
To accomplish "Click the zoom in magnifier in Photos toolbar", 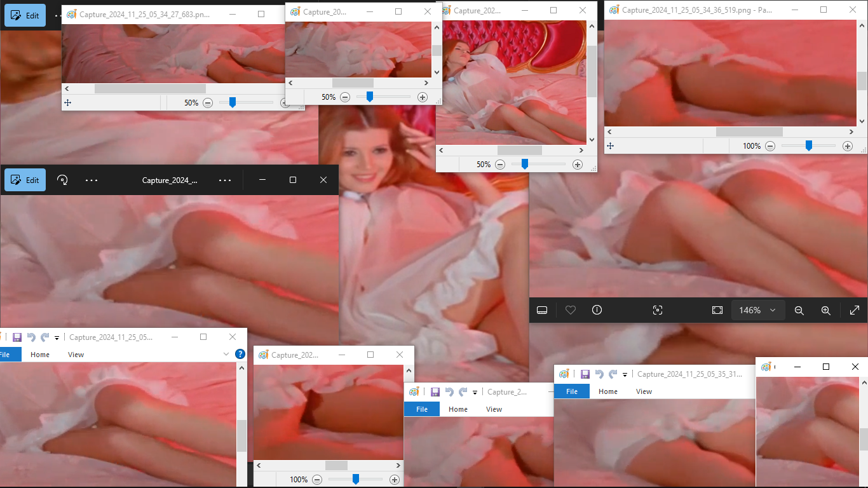I will point(825,310).
